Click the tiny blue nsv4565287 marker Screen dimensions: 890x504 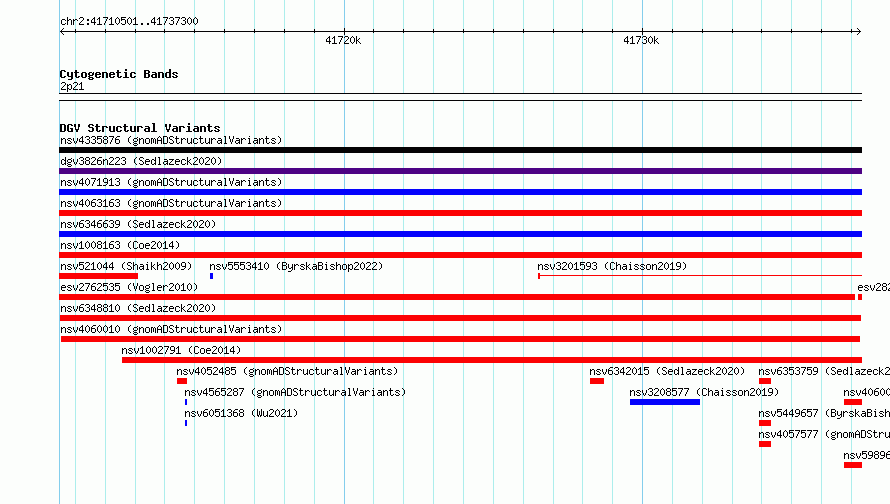pos(186,402)
